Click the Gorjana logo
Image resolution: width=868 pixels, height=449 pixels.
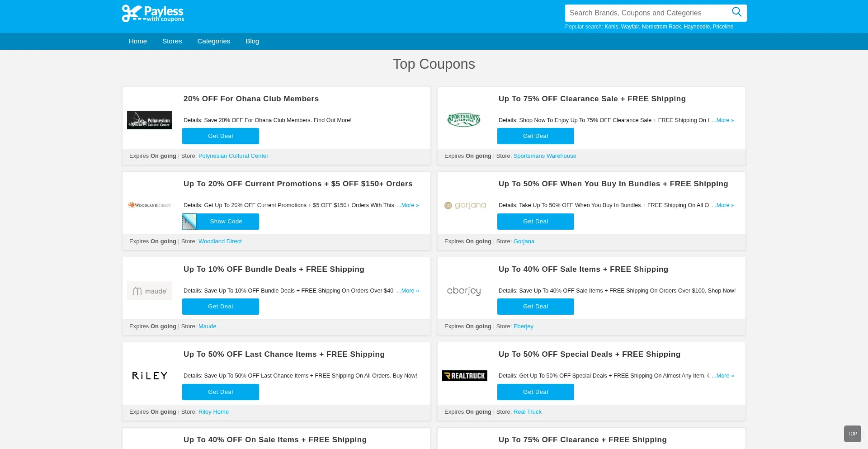[465, 205]
